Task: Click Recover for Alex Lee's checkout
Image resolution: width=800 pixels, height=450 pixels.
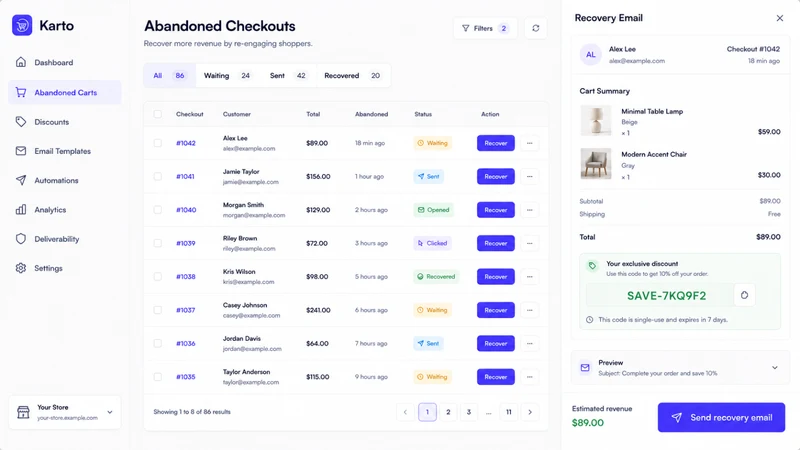Action: [x=496, y=143]
